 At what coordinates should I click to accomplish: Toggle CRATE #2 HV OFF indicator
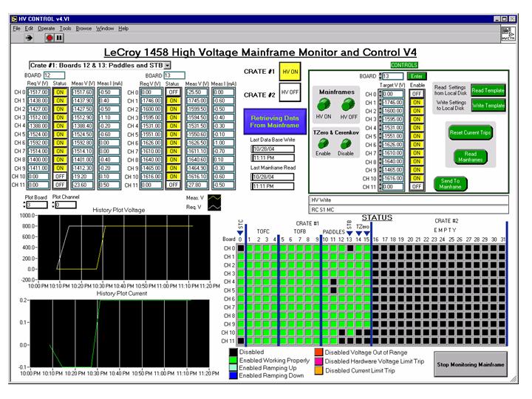pos(290,92)
